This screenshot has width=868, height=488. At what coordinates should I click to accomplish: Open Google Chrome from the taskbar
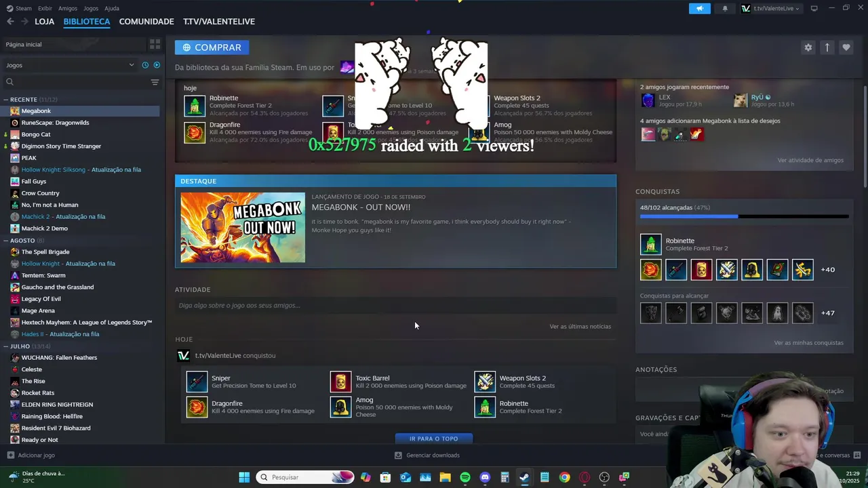pyautogui.click(x=564, y=477)
